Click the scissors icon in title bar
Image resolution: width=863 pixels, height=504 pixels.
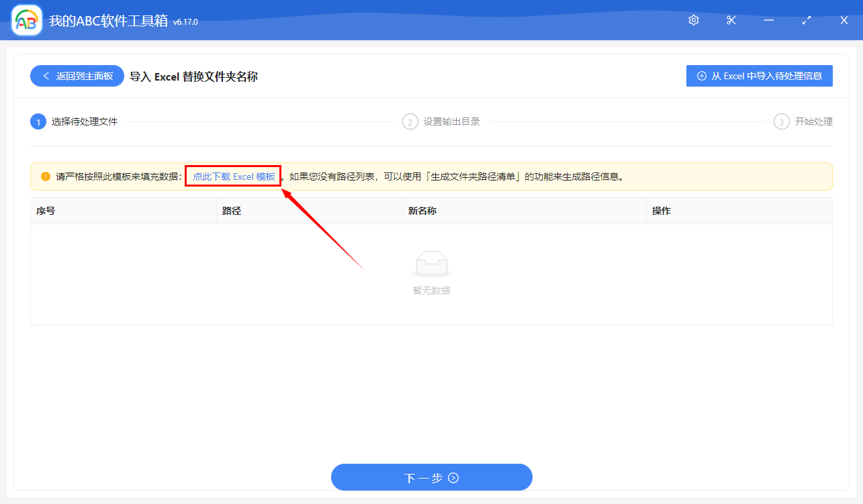[x=731, y=21]
